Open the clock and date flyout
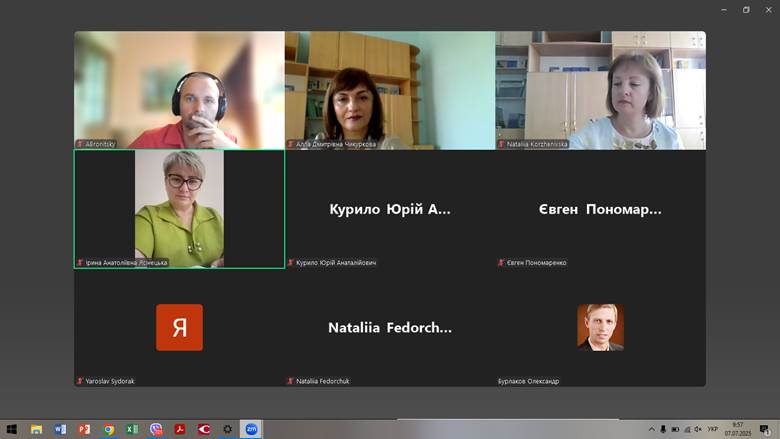Image resolution: width=780 pixels, height=439 pixels. click(738, 429)
